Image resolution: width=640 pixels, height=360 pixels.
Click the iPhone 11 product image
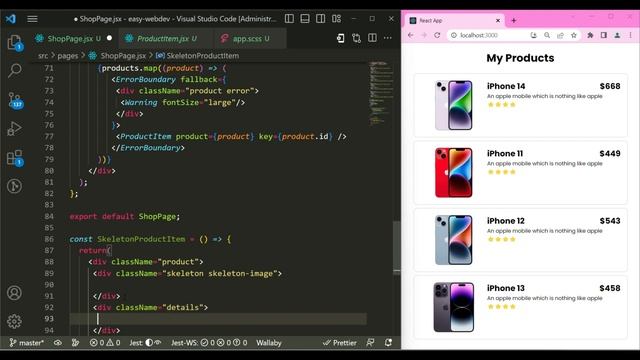pos(453,173)
